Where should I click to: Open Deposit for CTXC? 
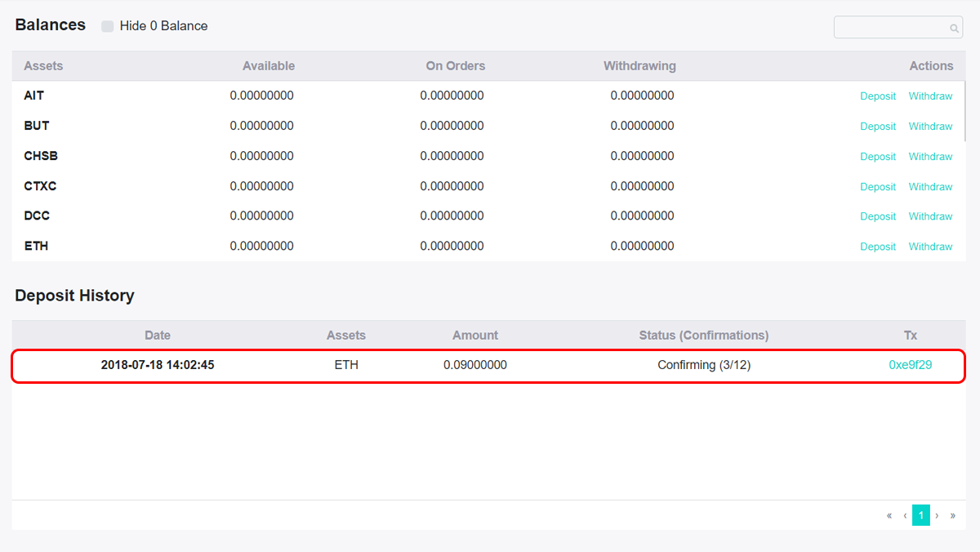[x=878, y=187]
